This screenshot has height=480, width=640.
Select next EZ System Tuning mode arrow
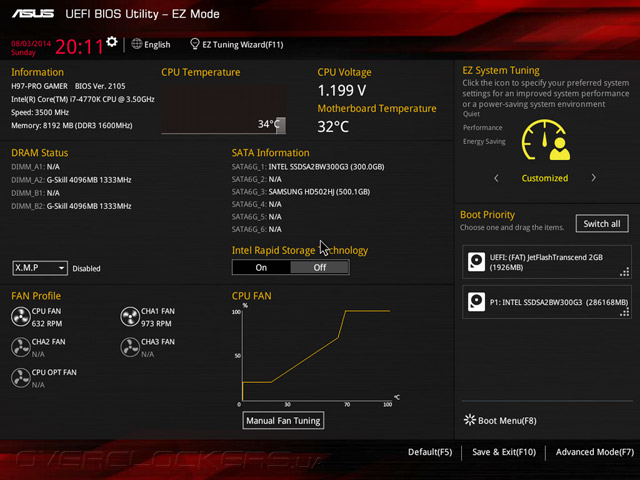pyautogui.click(x=593, y=178)
